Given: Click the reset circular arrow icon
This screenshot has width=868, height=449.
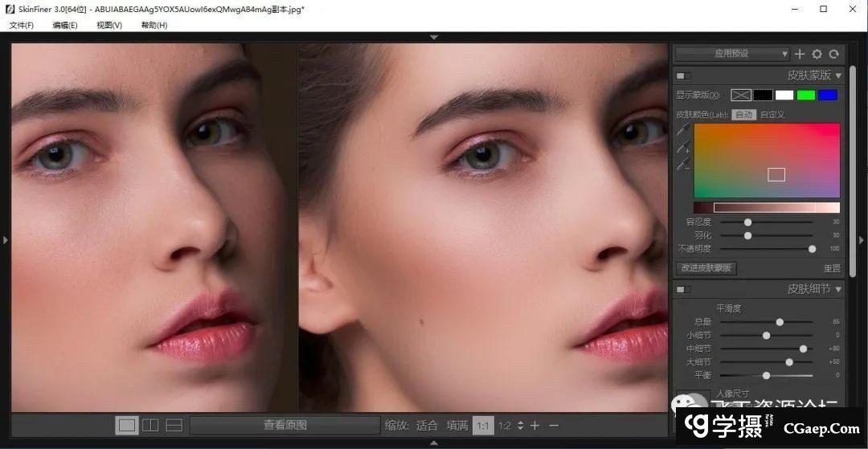Looking at the screenshot, I should click(x=834, y=54).
